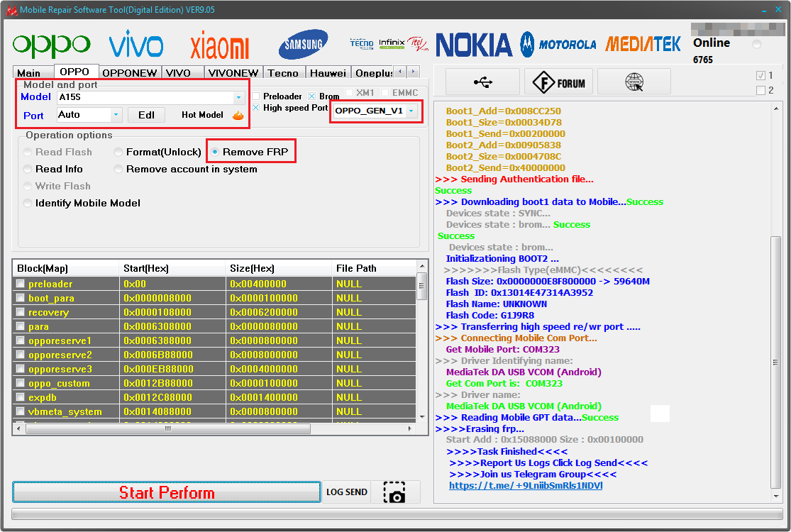Select the Remove FRP radio option
This screenshot has width=791, height=532.
coord(215,152)
